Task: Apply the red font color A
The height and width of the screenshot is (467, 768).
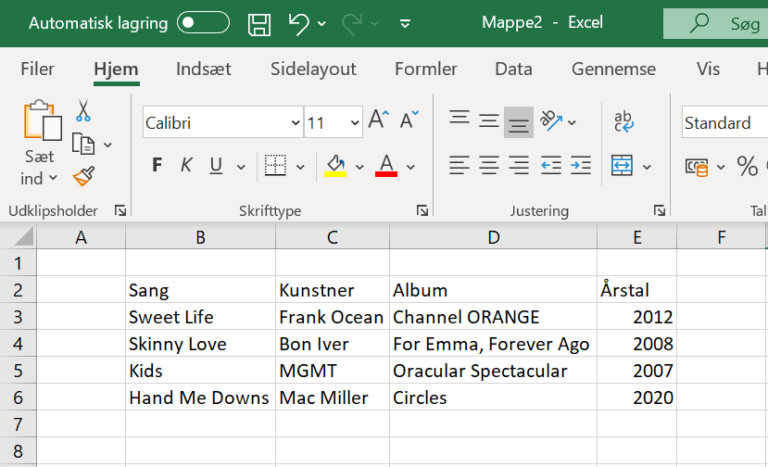Action: point(386,166)
